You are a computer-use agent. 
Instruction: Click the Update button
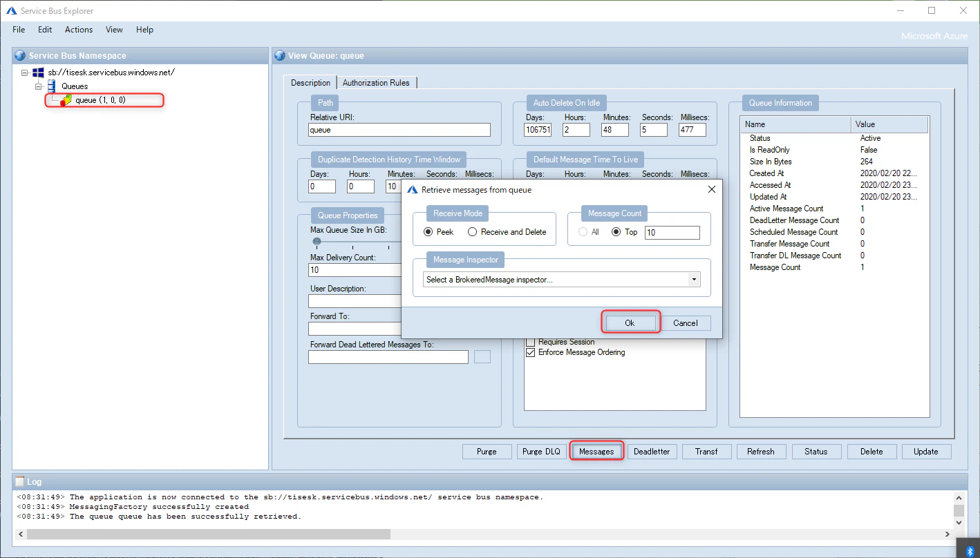926,452
